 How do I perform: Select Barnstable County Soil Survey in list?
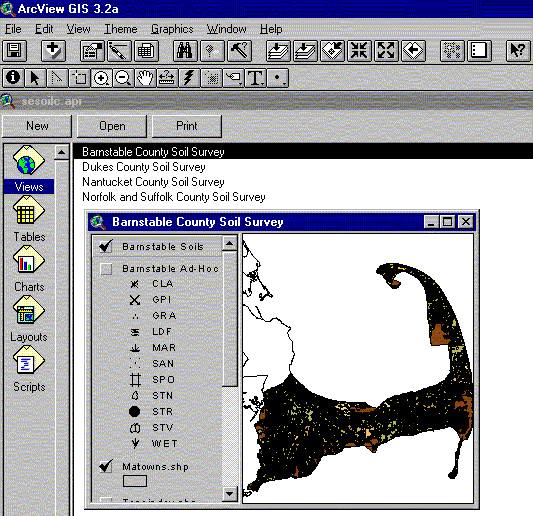pos(303,152)
